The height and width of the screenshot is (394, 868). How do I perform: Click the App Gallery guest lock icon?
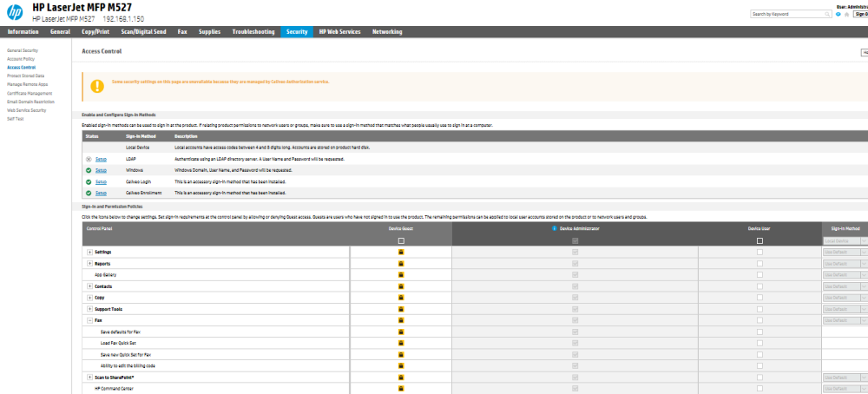pyautogui.click(x=401, y=274)
